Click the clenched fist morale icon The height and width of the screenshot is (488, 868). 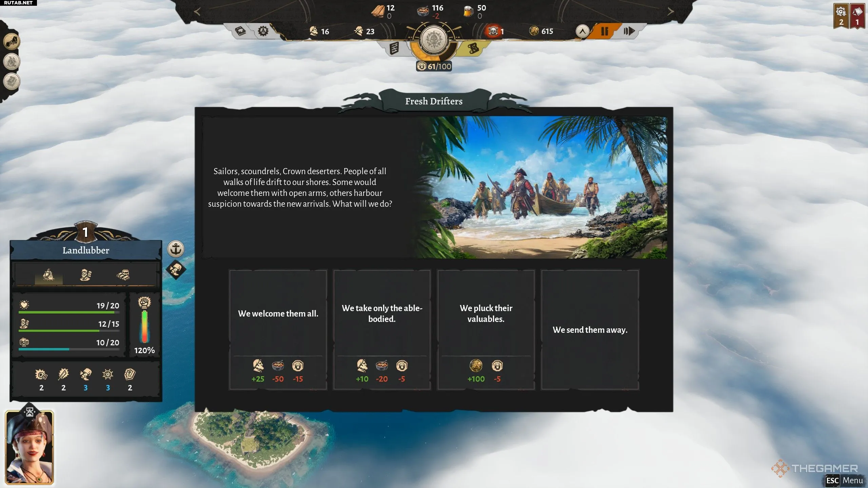click(144, 302)
